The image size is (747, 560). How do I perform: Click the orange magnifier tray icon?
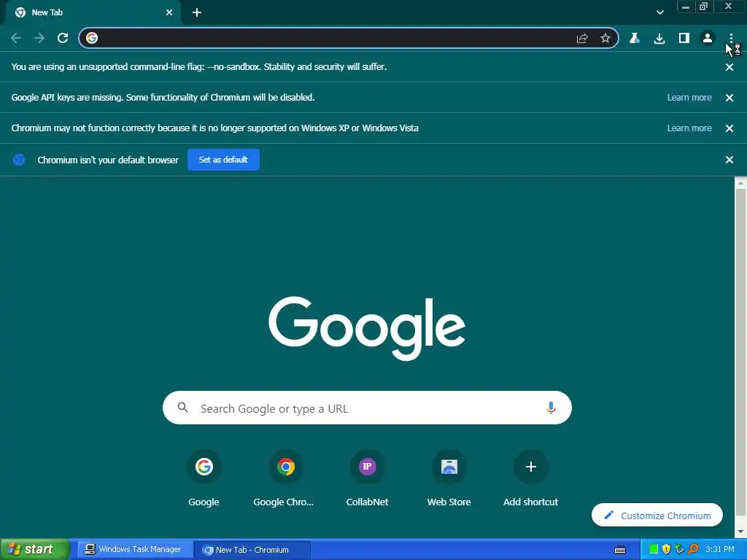pos(693,549)
